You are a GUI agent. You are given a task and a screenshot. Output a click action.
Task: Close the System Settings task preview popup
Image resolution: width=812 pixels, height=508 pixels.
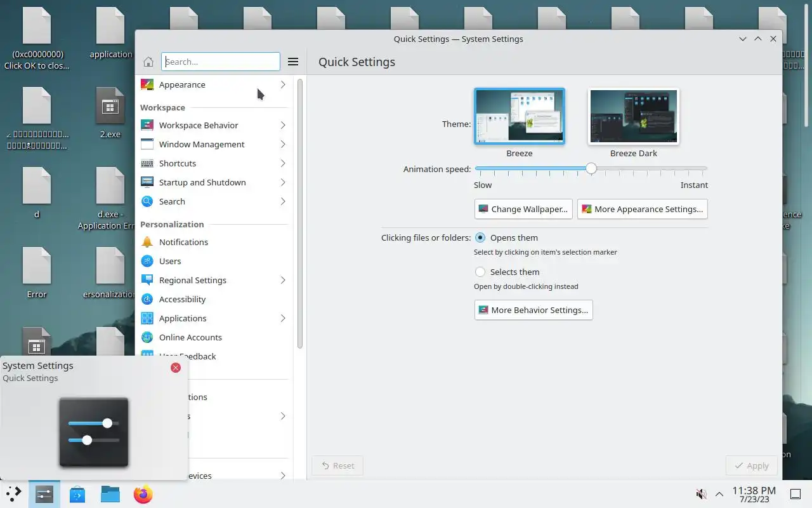(x=176, y=368)
